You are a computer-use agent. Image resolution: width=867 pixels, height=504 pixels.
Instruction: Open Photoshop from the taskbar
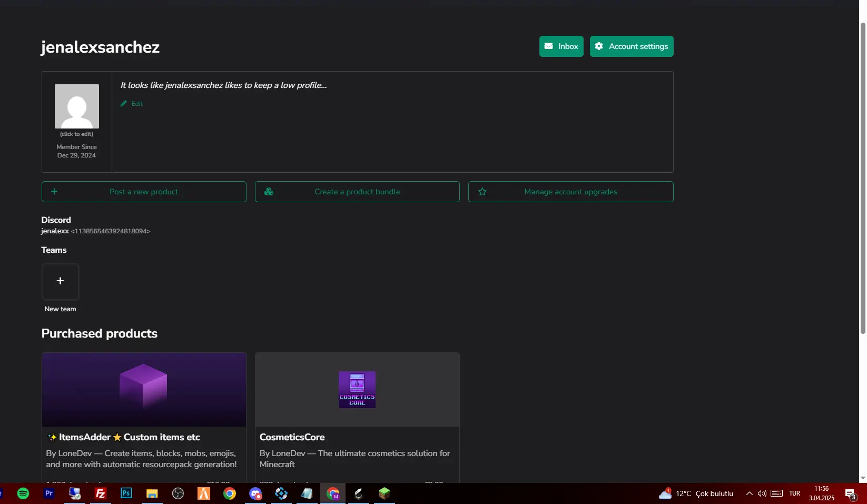pos(126,493)
